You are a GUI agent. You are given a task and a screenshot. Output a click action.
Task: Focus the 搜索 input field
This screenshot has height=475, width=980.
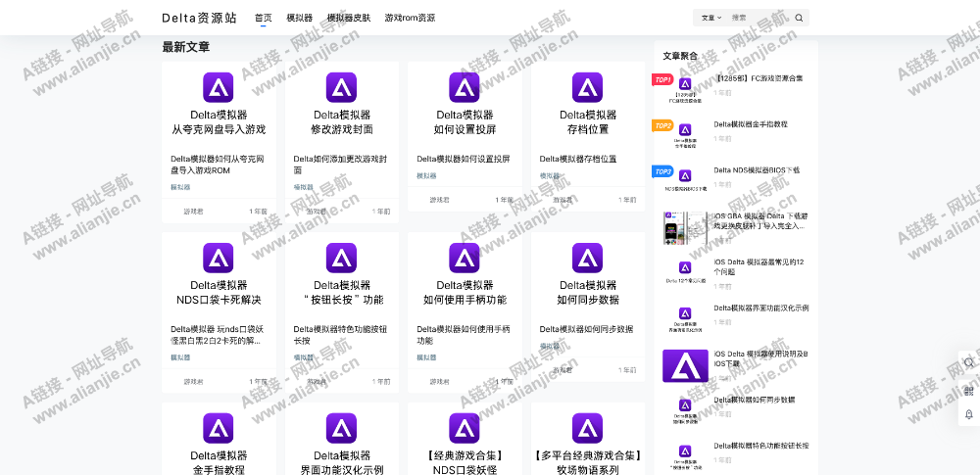click(759, 19)
